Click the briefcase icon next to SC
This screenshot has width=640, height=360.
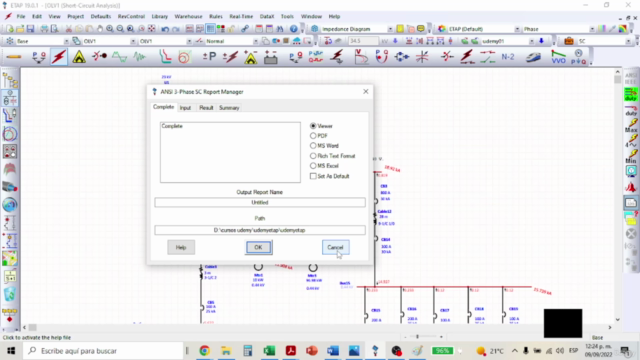(x=569, y=41)
